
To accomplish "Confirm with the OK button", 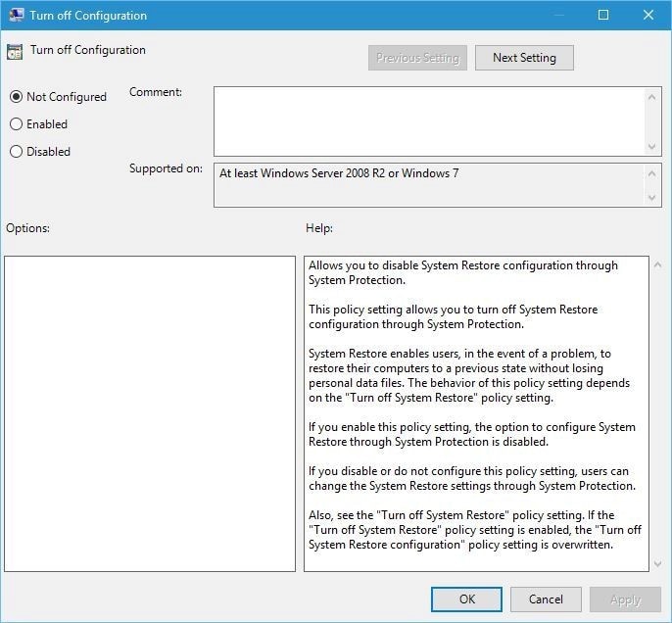I will pos(466,599).
